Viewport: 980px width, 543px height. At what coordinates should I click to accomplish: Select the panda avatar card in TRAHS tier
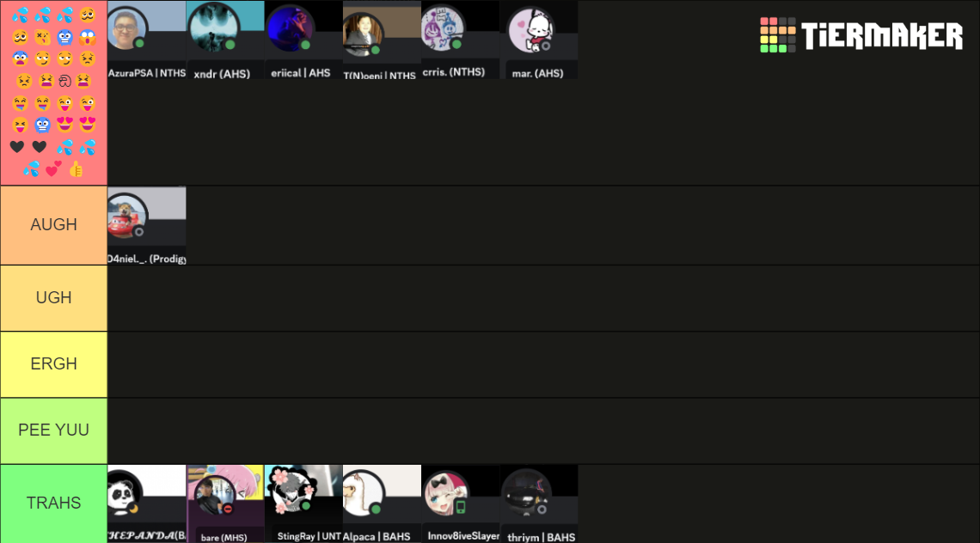pos(147,503)
